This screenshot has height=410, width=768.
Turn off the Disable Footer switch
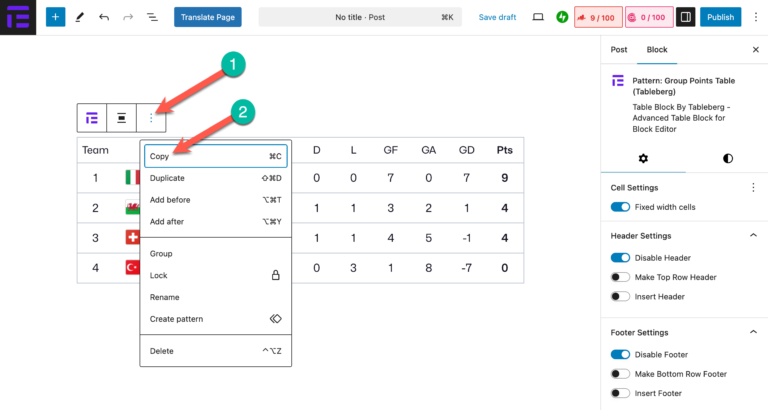[620, 354]
